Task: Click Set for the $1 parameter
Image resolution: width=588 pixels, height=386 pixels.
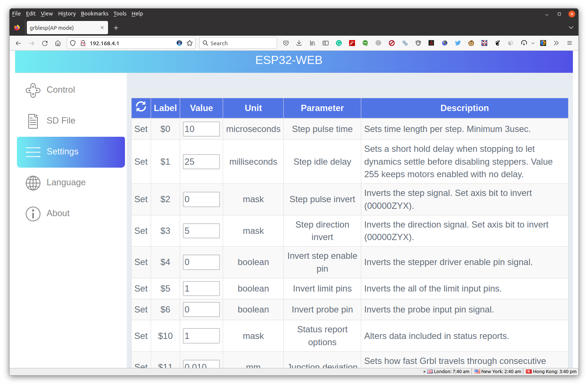Action: click(x=141, y=162)
